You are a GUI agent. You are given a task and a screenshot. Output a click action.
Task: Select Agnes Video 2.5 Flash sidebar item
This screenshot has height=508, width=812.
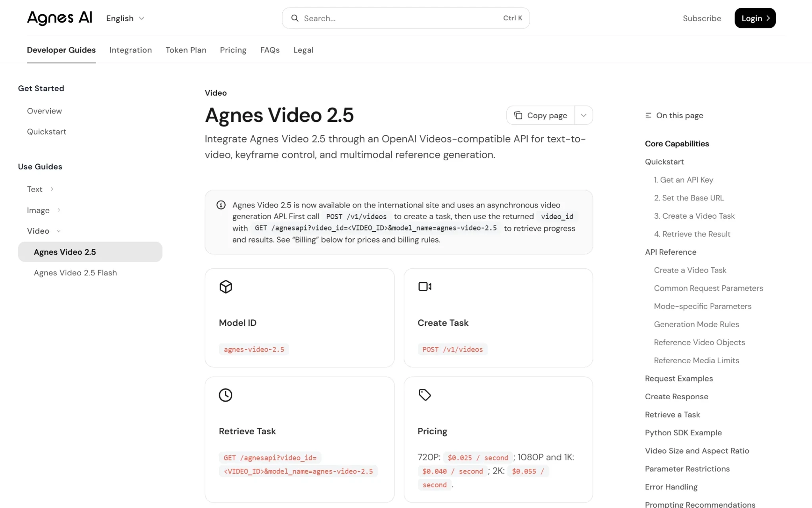coord(75,273)
